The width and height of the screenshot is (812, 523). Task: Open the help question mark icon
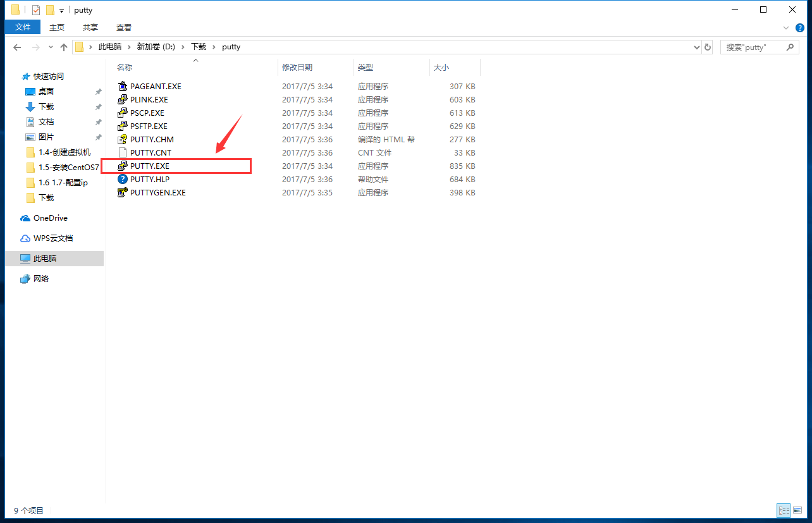(800, 27)
